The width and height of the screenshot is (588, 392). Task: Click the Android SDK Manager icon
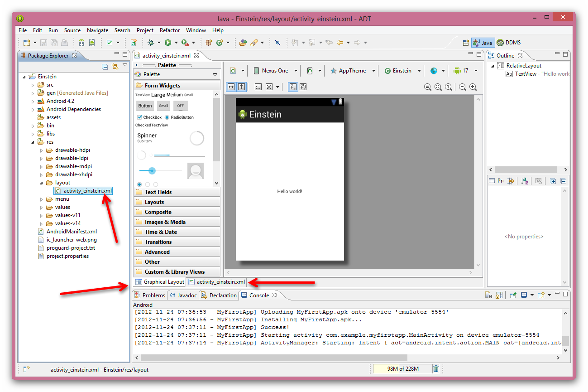[x=81, y=43]
